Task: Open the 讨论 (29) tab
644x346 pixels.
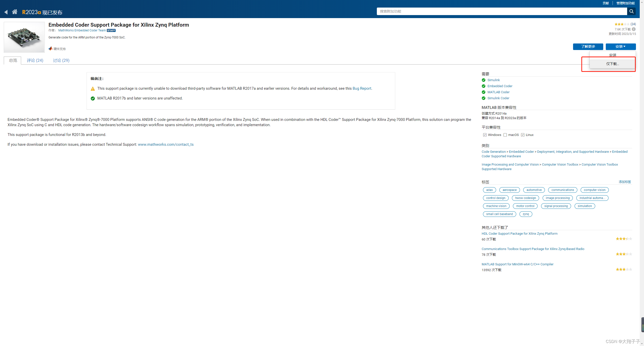Action: pos(61,60)
